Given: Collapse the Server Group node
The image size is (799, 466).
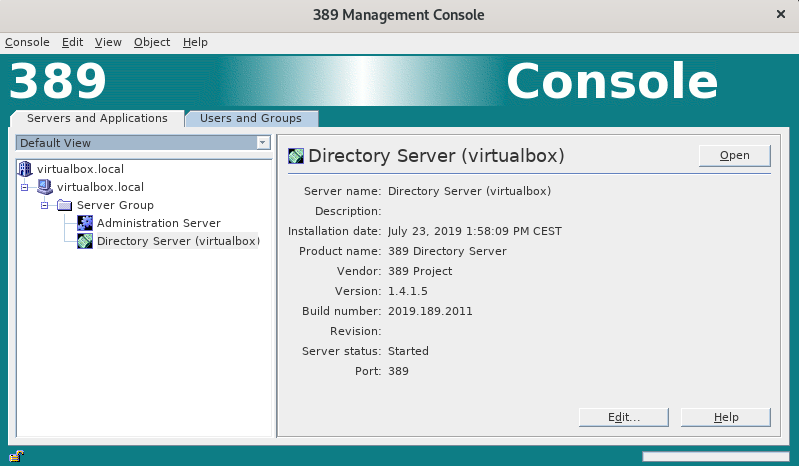Looking at the screenshot, I should point(45,205).
